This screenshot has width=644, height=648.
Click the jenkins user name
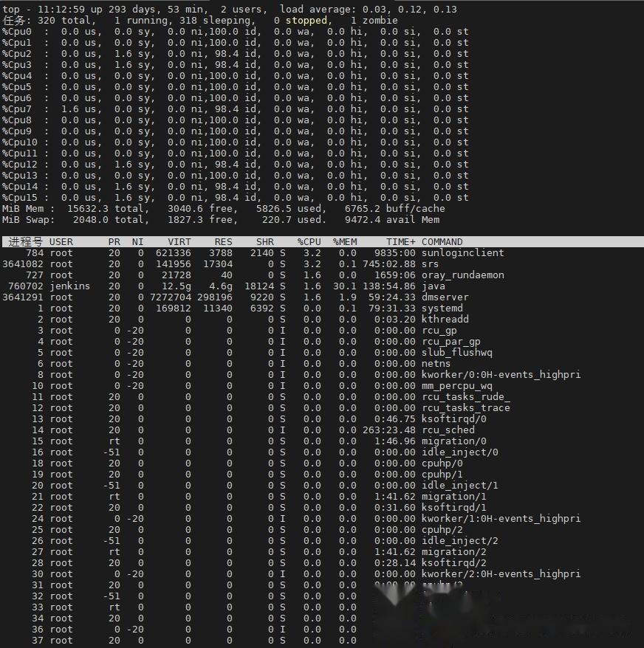[x=69, y=286]
